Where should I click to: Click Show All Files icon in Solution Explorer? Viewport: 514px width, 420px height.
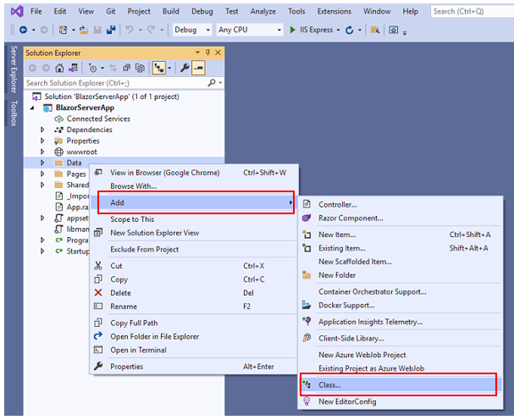coord(141,69)
